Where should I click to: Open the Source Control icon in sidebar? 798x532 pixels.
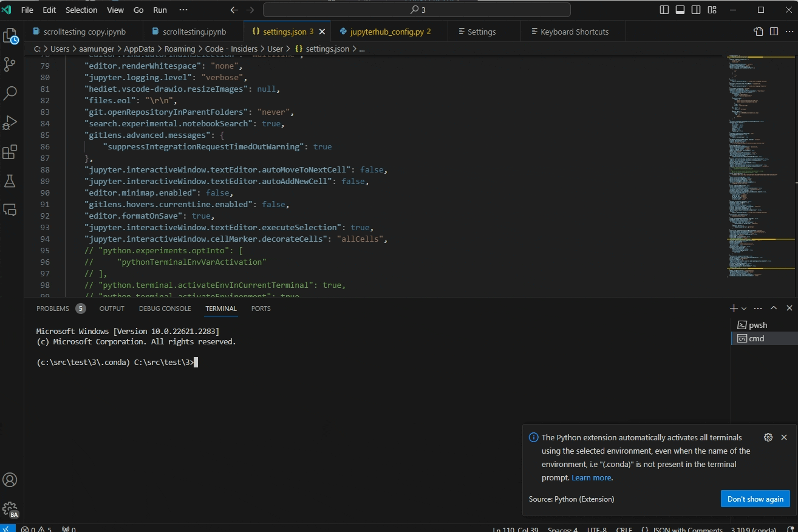click(10, 64)
